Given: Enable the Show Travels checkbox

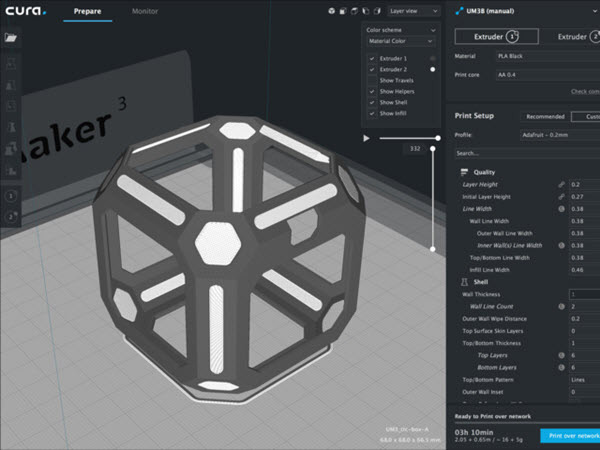Looking at the screenshot, I should pyautogui.click(x=372, y=81).
